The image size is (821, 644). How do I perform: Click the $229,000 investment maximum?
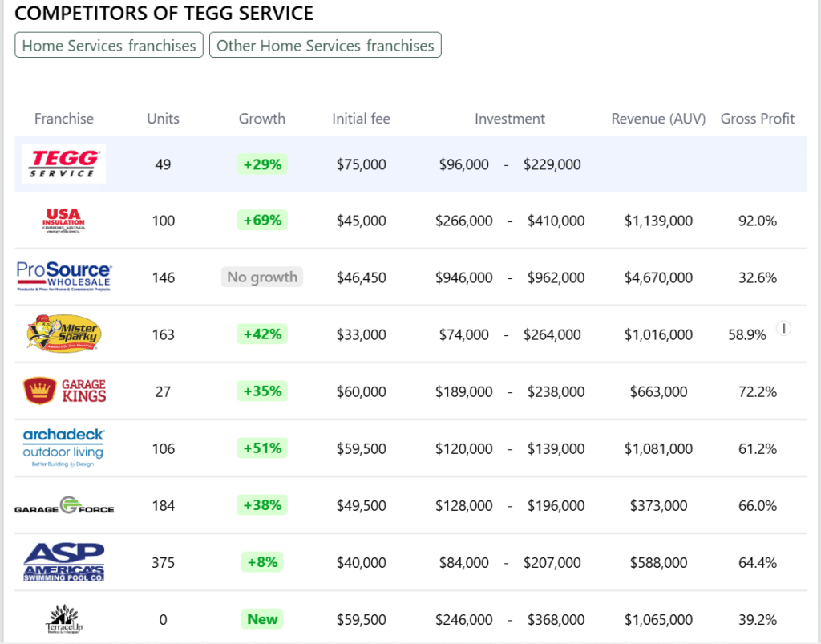[552, 164]
